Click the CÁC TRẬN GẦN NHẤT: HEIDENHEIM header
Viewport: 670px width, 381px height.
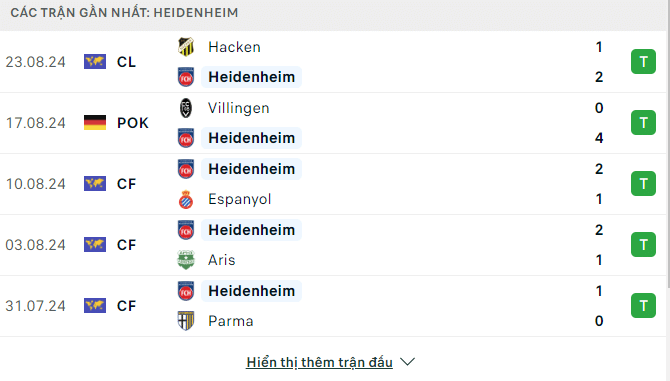click(124, 13)
